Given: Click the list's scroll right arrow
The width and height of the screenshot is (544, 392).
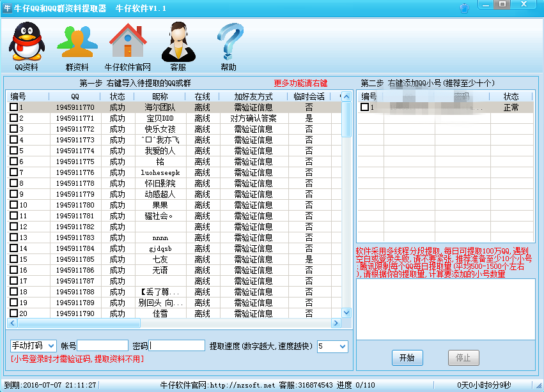Looking at the screenshot, I should point(336,324).
